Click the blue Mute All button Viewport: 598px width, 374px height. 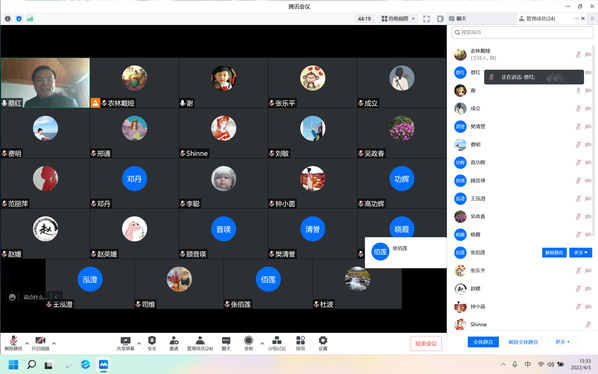point(483,342)
